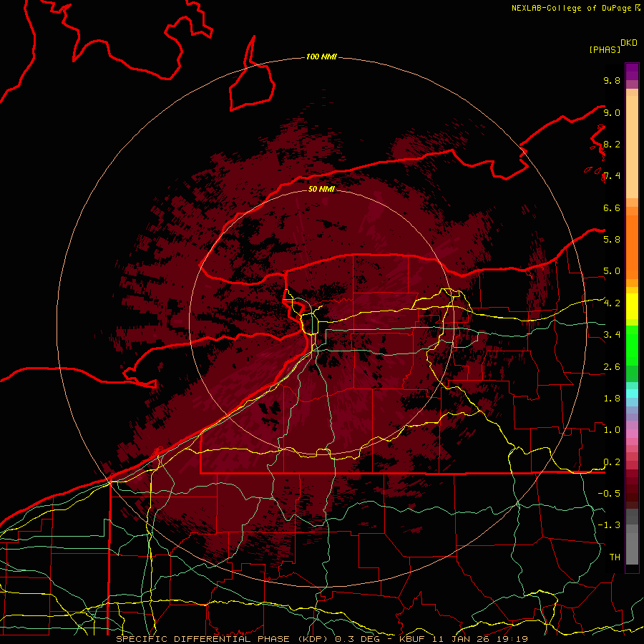644x644 pixels.
Task: Click the -0.5 color scale value
Action: pos(609,494)
